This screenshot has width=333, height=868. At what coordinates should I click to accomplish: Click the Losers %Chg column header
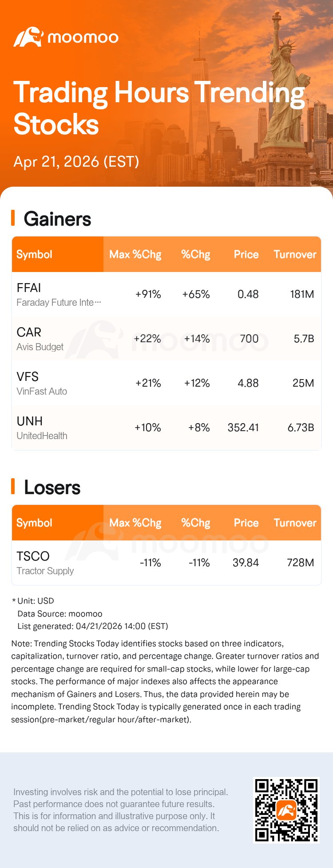pos(195,523)
